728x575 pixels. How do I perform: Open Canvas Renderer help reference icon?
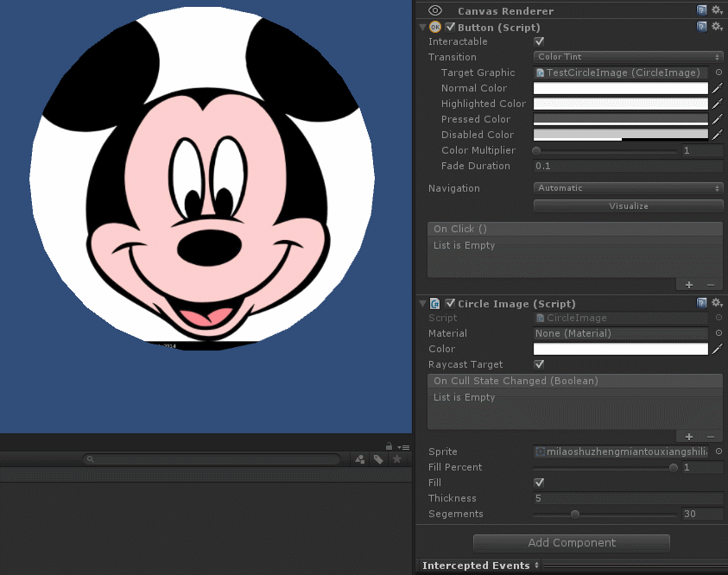(701, 10)
